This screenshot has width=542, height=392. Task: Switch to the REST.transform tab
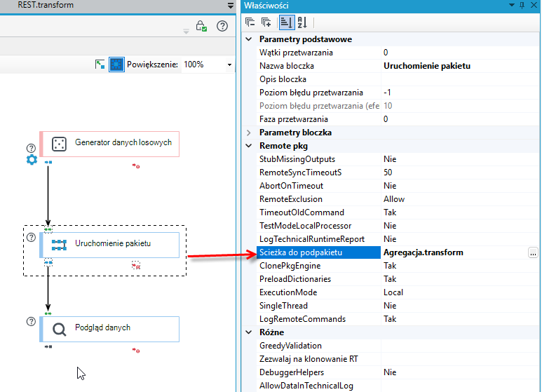[46, 5]
